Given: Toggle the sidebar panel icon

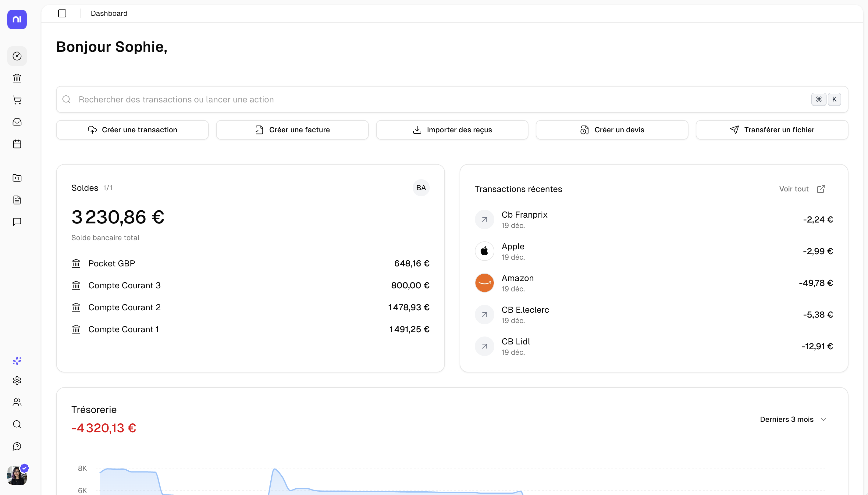Looking at the screenshot, I should click(62, 13).
